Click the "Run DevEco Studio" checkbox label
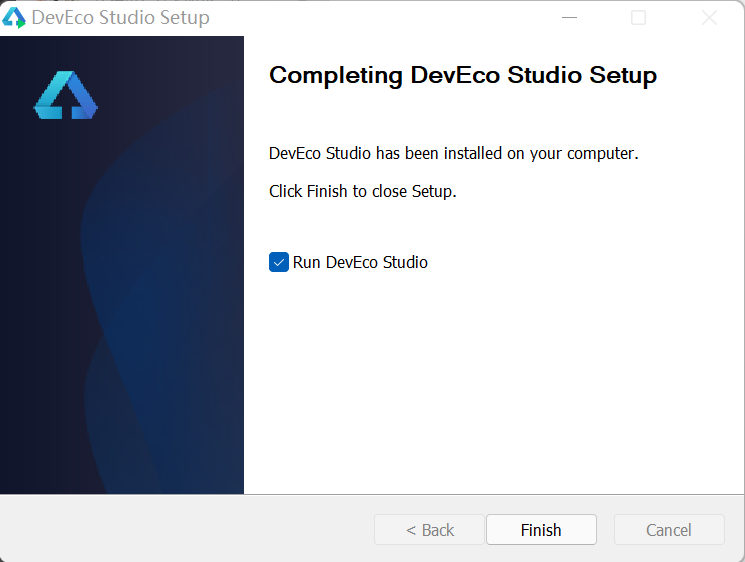Viewport: 745px width, 562px height. pos(360,262)
